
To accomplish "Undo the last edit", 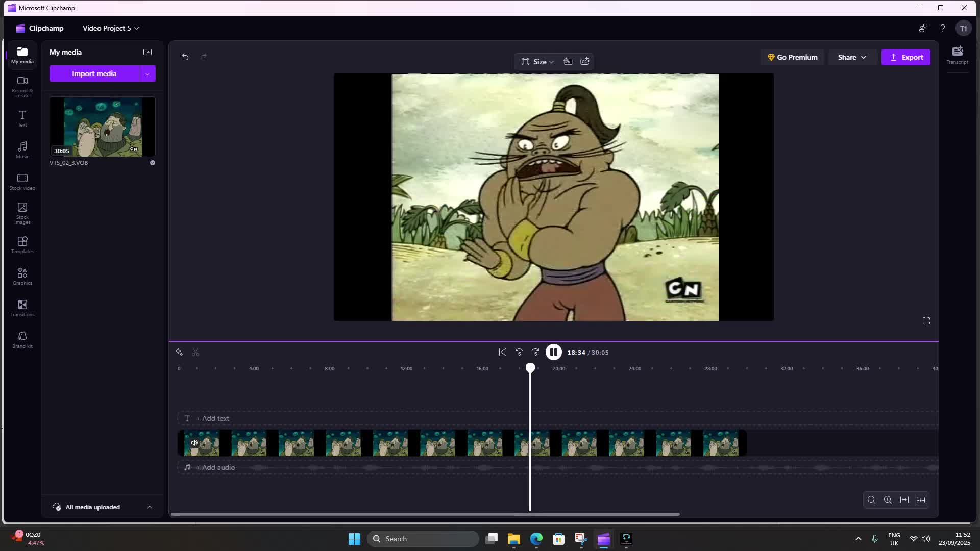I will point(185,57).
